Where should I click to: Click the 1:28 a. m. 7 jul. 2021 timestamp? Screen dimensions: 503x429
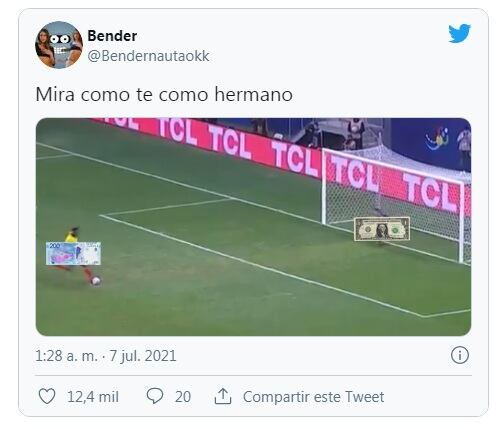coord(106,356)
